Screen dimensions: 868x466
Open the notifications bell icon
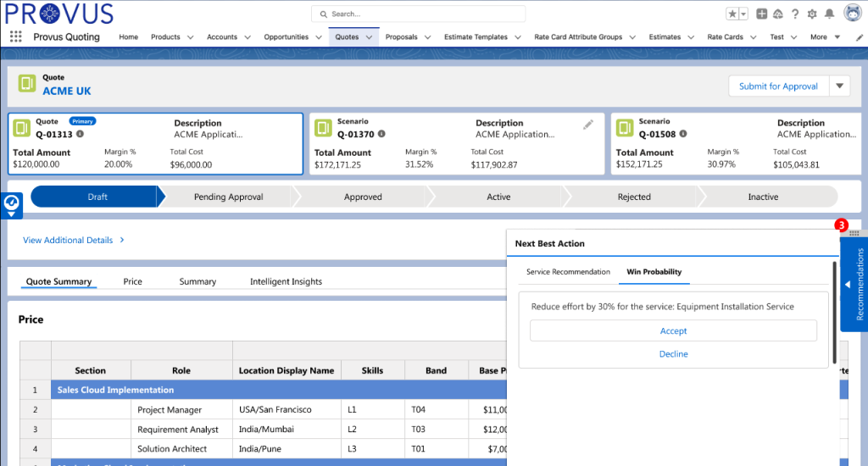[829, 14]
